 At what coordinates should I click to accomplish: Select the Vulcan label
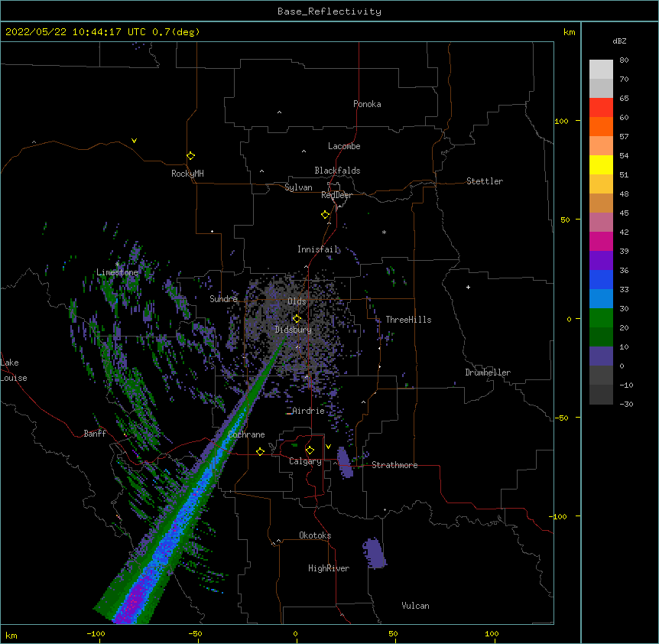point(415,606)
